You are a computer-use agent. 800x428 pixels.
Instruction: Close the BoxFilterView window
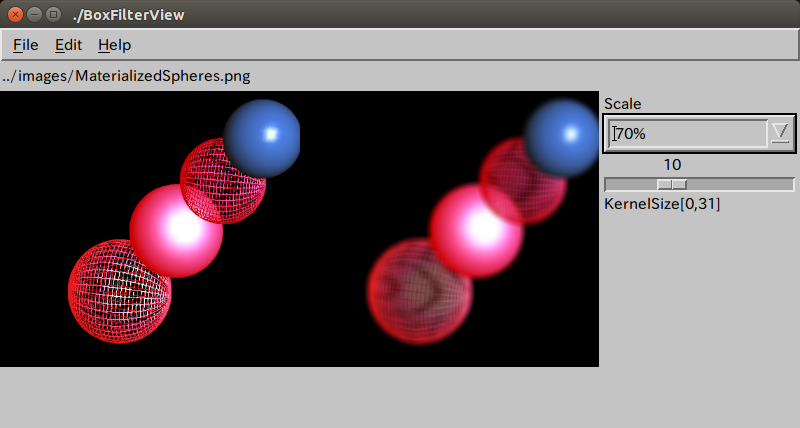point(15,14)
